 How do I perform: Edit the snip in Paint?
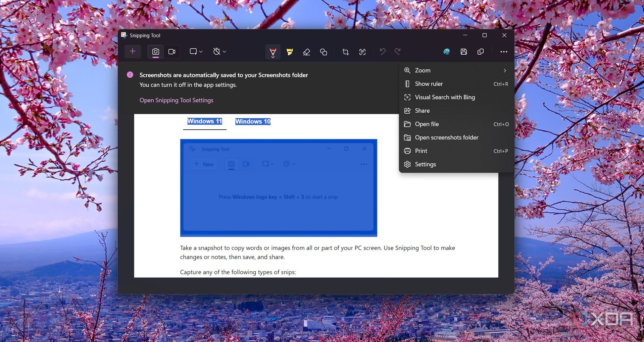pyautogui.click(x=447, y=52)
